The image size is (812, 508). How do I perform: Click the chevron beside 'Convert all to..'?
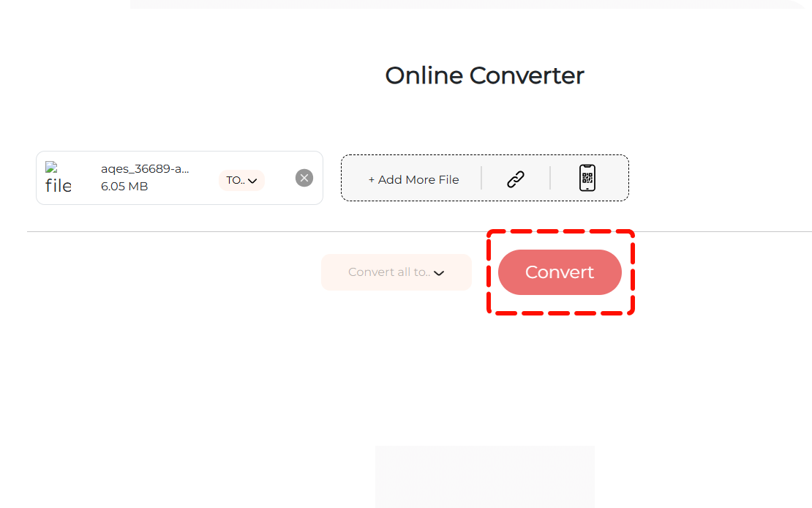click(439, 273)
